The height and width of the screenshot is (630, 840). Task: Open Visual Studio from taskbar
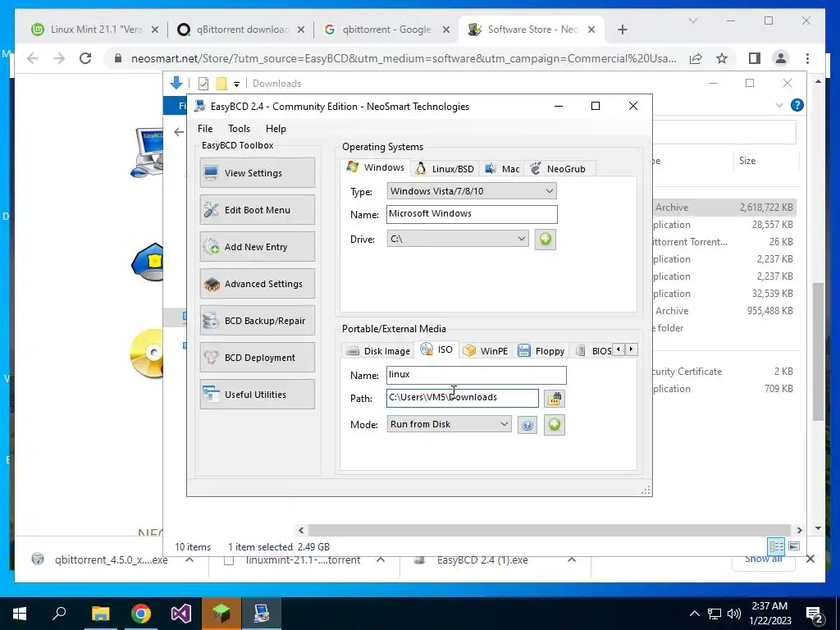[x=181, y=614]
